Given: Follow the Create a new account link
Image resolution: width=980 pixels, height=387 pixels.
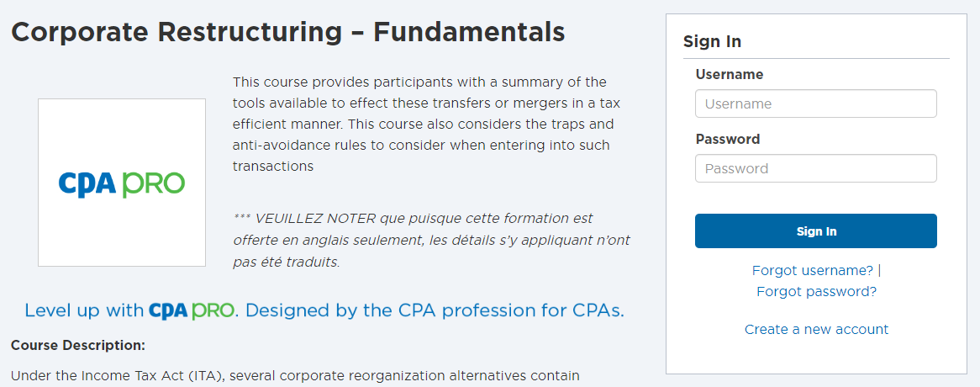Looking at the screenshot, I should [816, 330].
